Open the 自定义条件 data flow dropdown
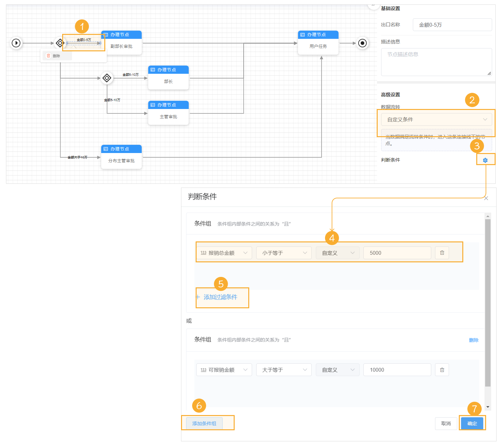Viewport: 501px width, 448px height. click(436, 119)
